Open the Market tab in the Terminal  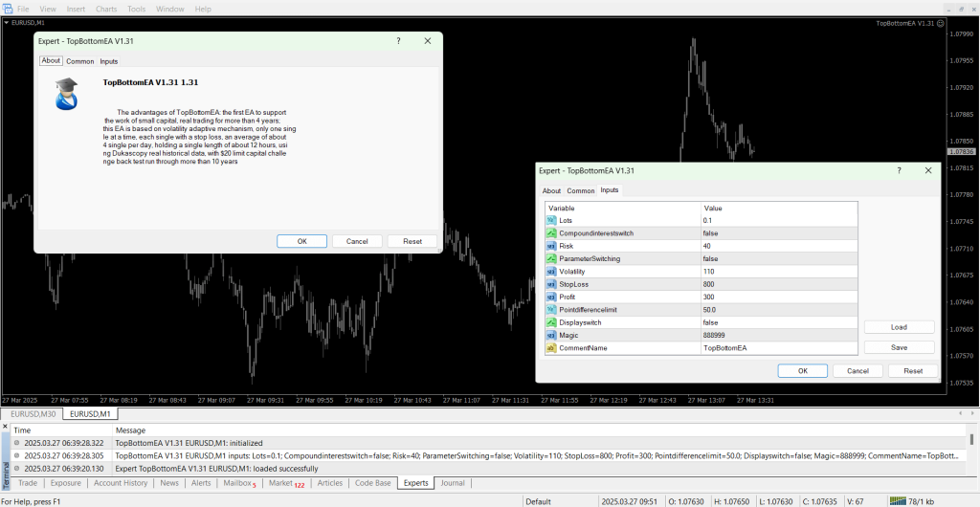point(286,483)
